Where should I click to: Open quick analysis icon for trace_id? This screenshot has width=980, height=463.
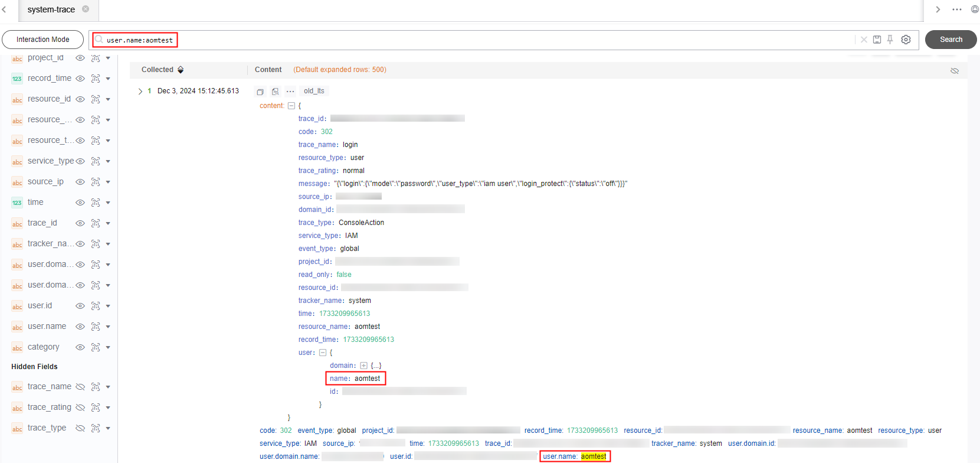pos(96,223)
